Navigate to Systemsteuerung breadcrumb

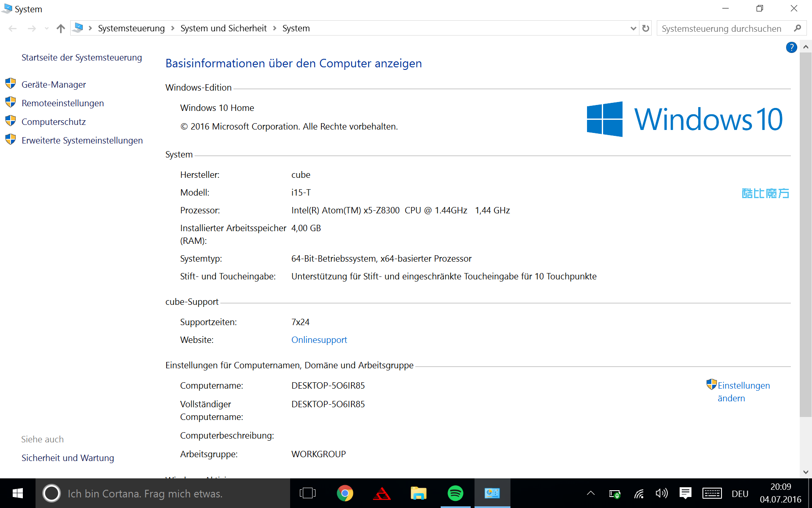(131, 28)
